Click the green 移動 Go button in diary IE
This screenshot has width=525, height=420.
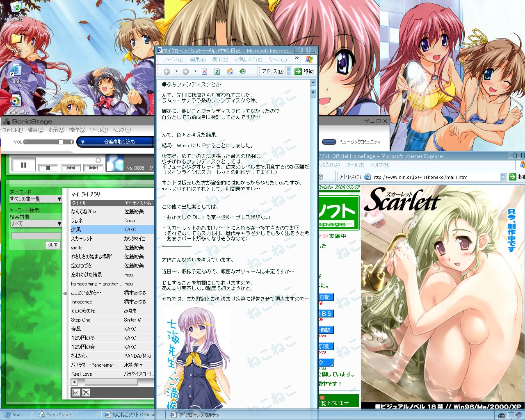click(304, 71)
